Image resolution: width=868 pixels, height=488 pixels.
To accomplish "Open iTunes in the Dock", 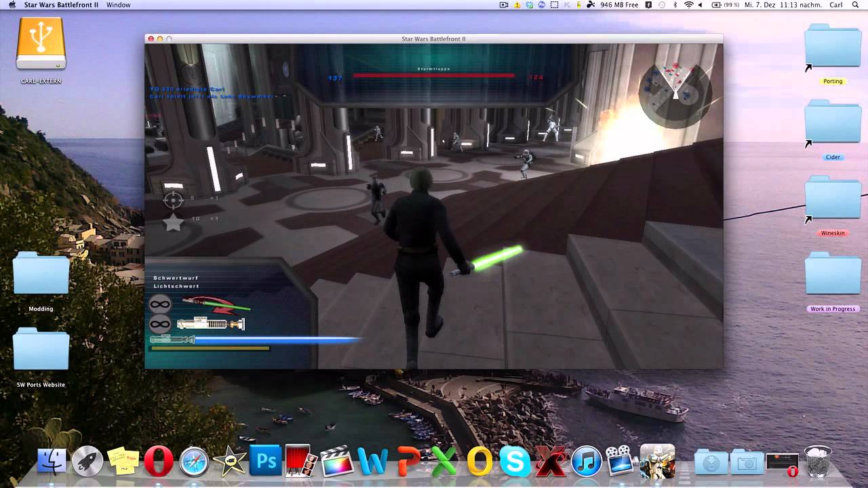I will pyautogui.click(x=586, y=462).
